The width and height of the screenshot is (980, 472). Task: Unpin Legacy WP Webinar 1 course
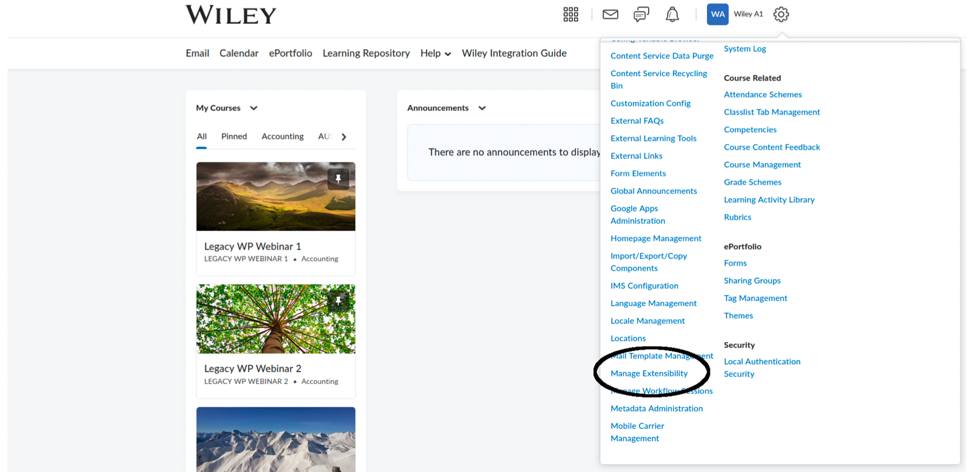pyautogui.click(x=338, y=179)
